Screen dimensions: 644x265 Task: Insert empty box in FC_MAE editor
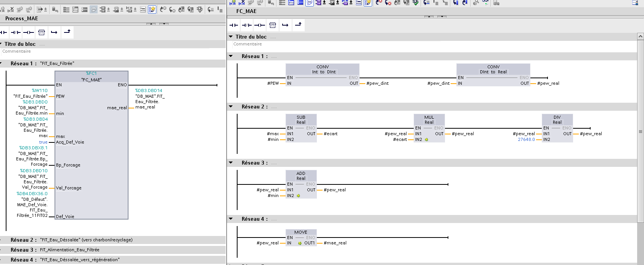272,25
